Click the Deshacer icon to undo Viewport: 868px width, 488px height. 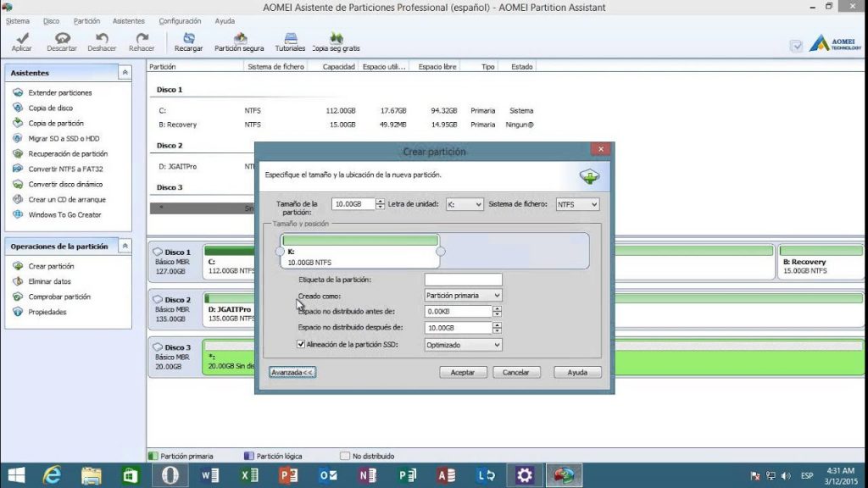click(101, 39)
